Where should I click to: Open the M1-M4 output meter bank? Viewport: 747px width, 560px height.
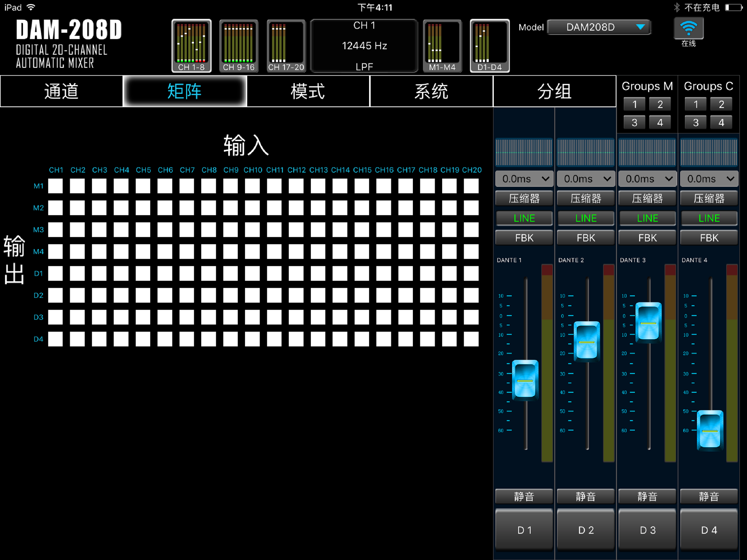tap(442, 46)
